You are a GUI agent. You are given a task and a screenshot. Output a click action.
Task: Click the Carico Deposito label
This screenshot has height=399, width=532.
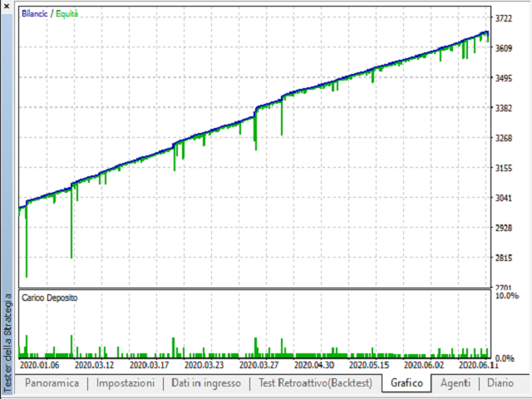50,298
